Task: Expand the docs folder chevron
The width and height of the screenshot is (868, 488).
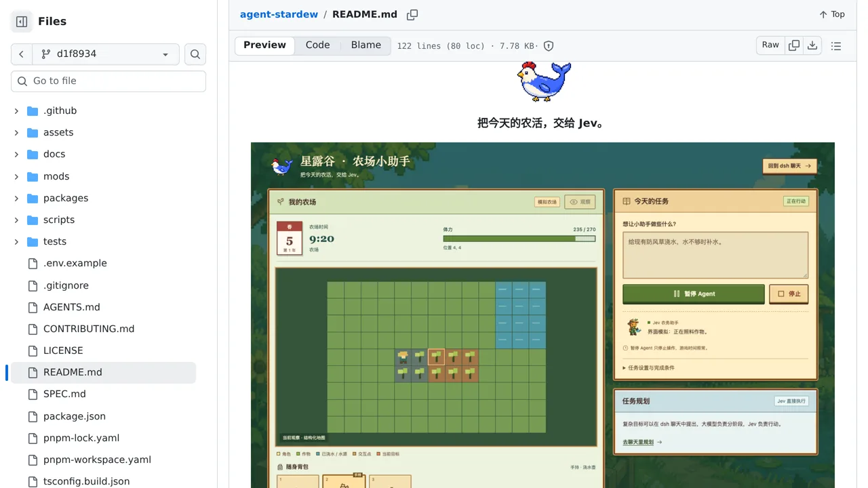Action: pos(16,154)
